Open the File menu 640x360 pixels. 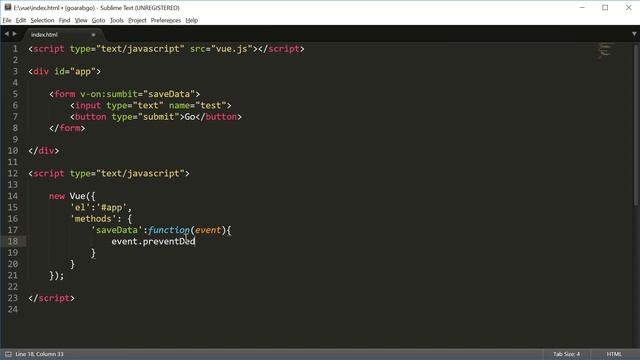7,20
